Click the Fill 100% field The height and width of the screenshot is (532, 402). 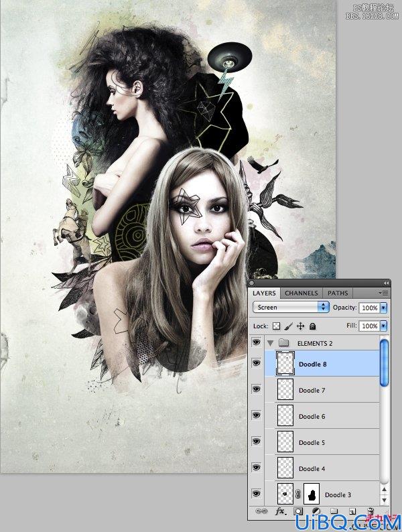pos(369,326)
